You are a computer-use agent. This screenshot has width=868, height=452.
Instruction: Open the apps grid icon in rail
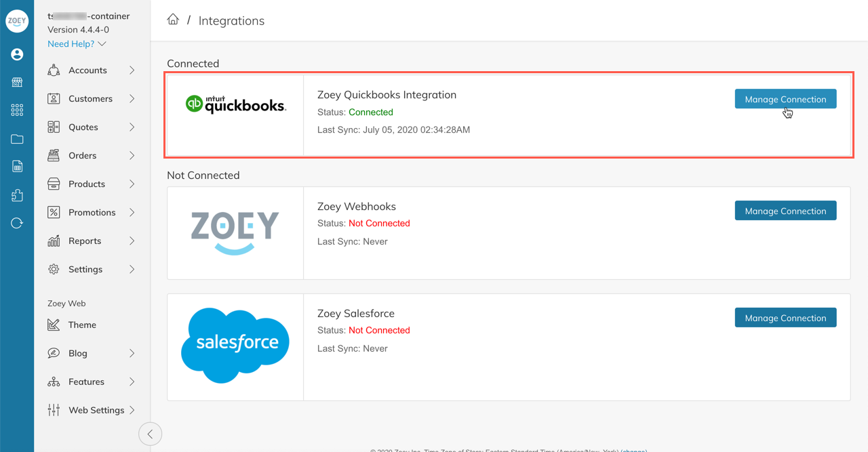(17, 110)
